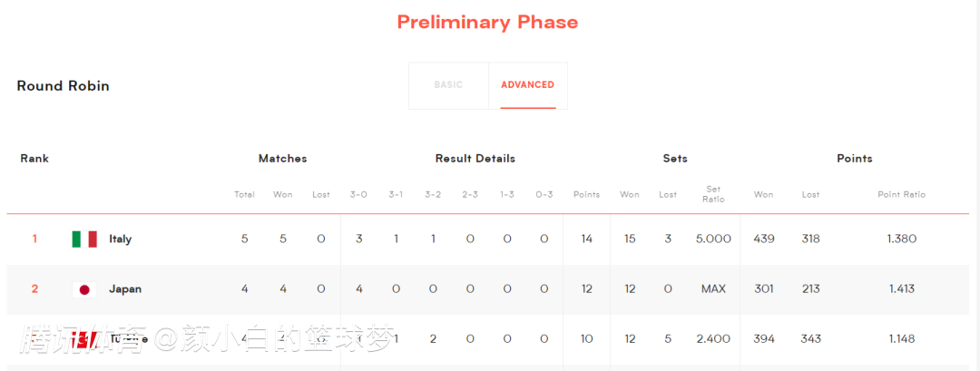Click Japan's rank number 2
This screenshot has width=980, height=371.
(34, 289)
